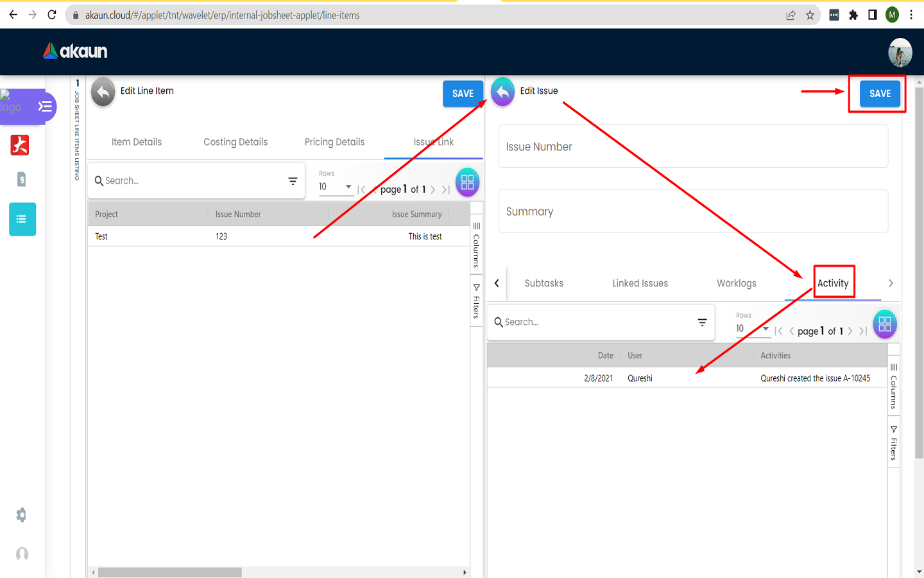Viewport: 924px width, 578px height.
Task: Go to last page in Activity pagination
Action: 863,331
